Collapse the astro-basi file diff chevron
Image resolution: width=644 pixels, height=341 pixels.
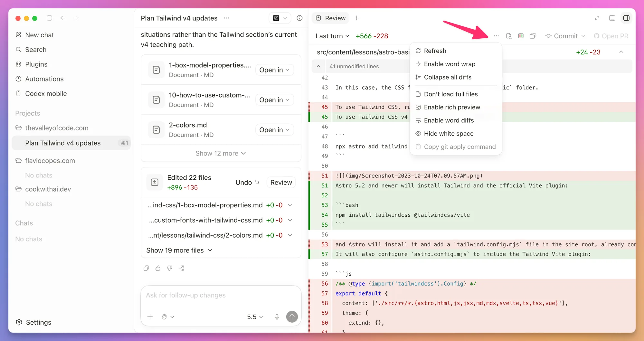(621, 52)
